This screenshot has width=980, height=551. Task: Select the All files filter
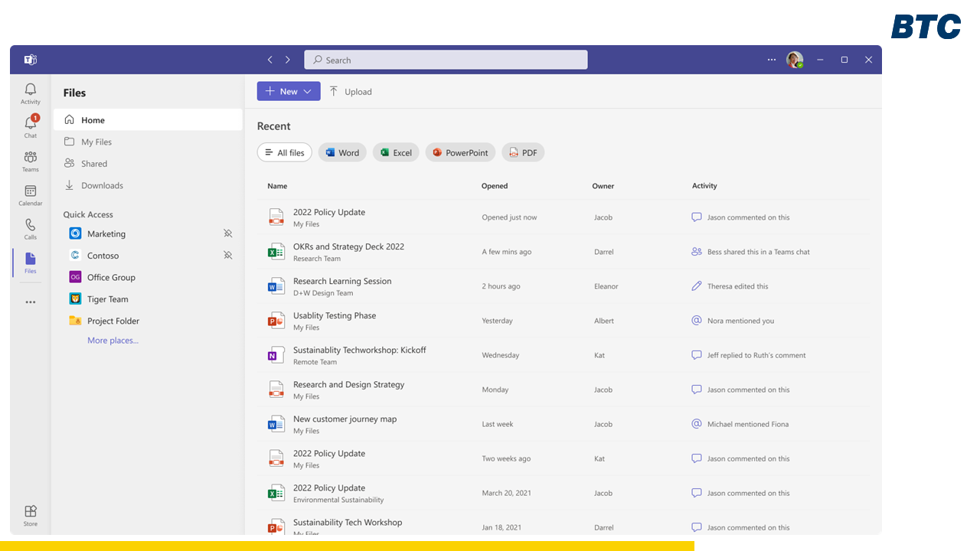285,152
